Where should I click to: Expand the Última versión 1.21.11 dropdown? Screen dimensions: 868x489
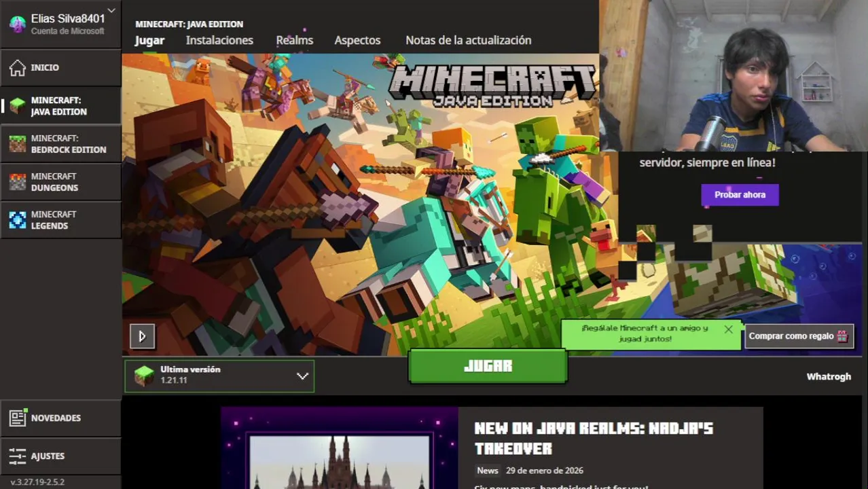pyautogui.click(x=219, y=376)
